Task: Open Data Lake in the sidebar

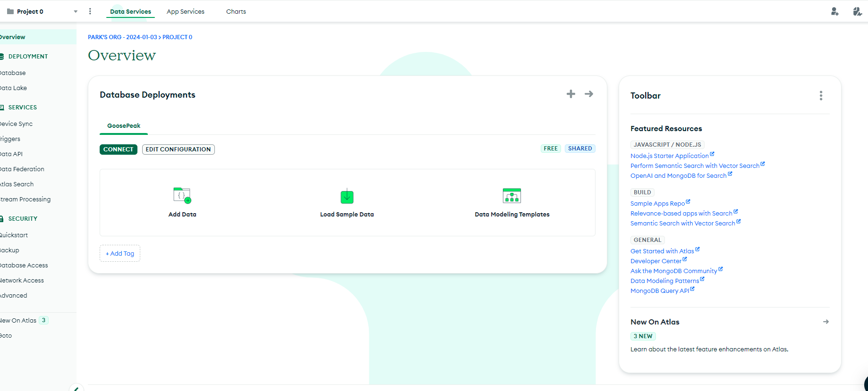Action: click(14, 88)
